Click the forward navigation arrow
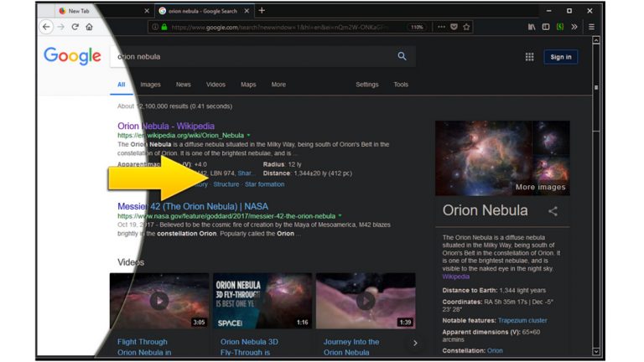The height and width of the screenshot is (362, 644). pyautogui.click(x=60, y=27)
